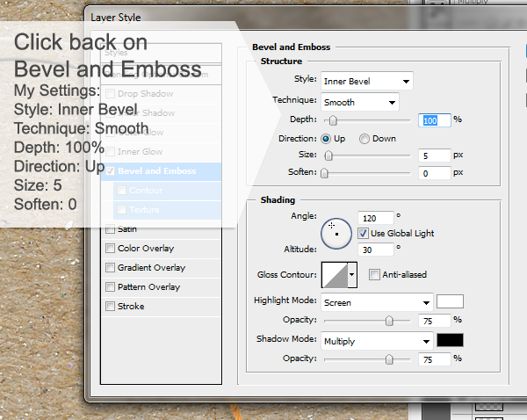Open the Shadow Mode dropdown showing Multiply
Image resolution: width=527 pixels, height=420 pixels.
pyautogui.click(x=377, y=341)
